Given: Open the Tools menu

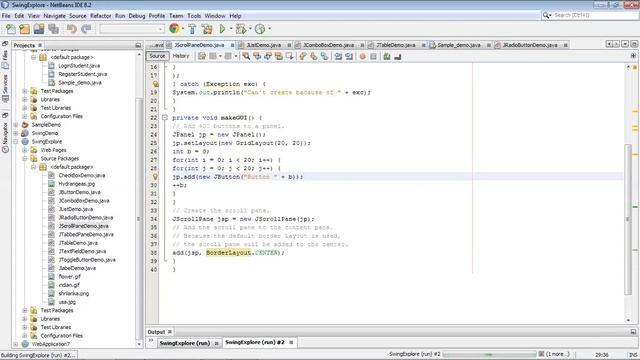Looking at the screenshot, I should pyautogui.click(x=194, y=16).
